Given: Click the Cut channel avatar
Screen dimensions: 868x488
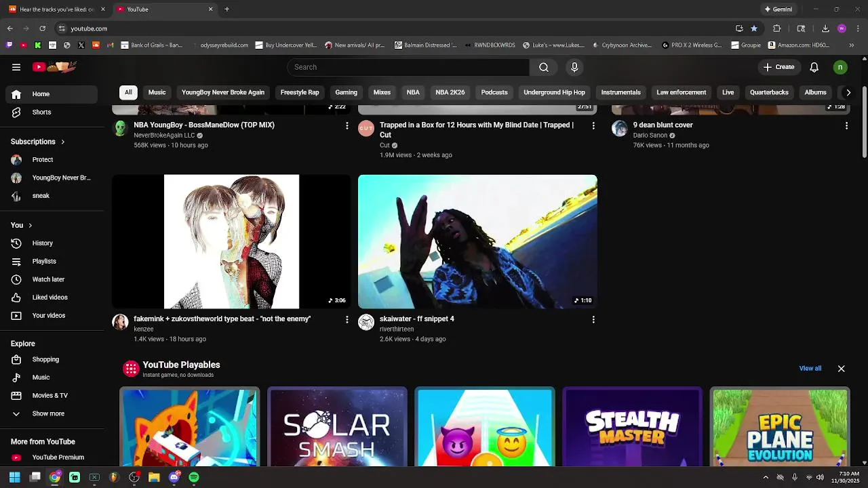Looking at the screenshot, I should pyautogui.click(x=366, y=128).
